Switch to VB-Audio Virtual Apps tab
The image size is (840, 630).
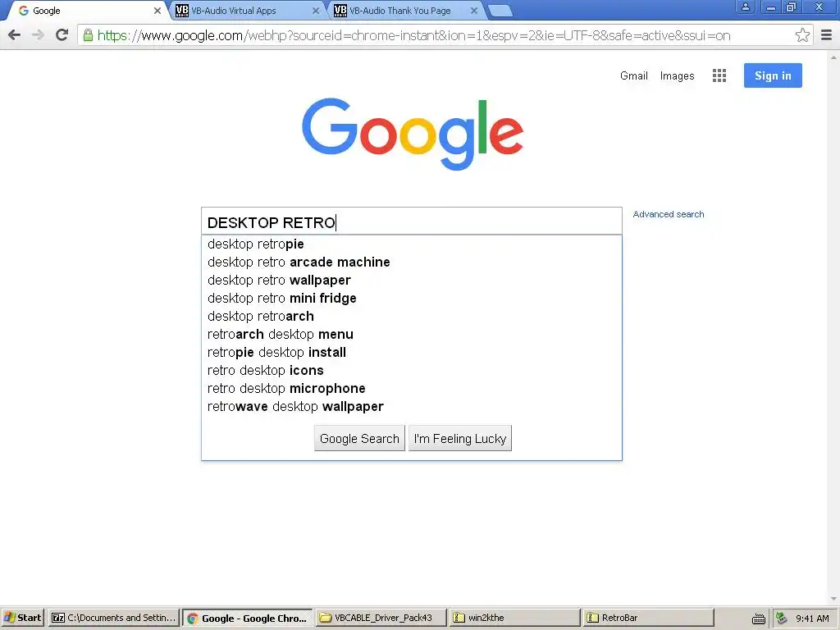(246, 11)
